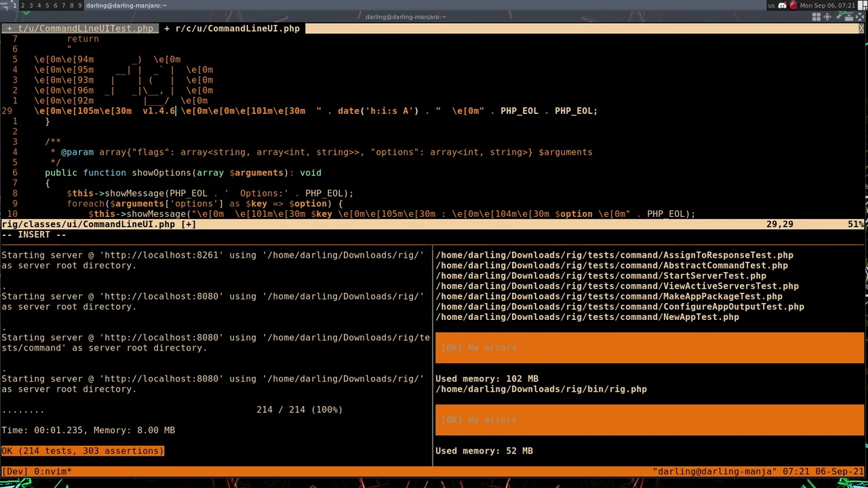Click 'Used memory: 52 MB' text
The width and height of the screenshot is (868, 488).
[484, 451]
